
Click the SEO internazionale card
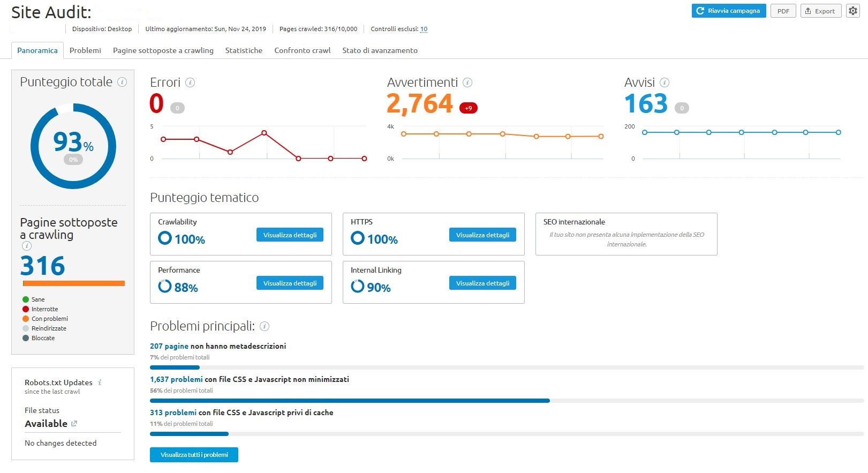[626, 234]
